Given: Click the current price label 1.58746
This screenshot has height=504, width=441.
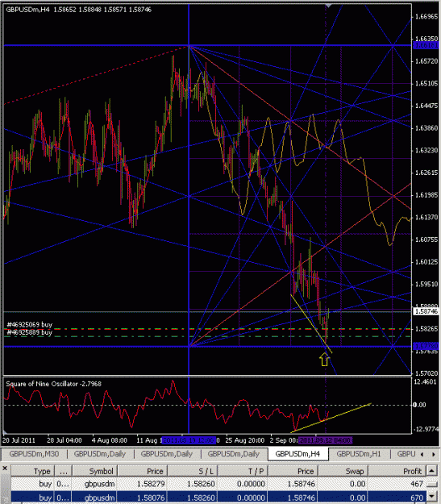Looking at the screenshot, I should [x=426, y=311].
